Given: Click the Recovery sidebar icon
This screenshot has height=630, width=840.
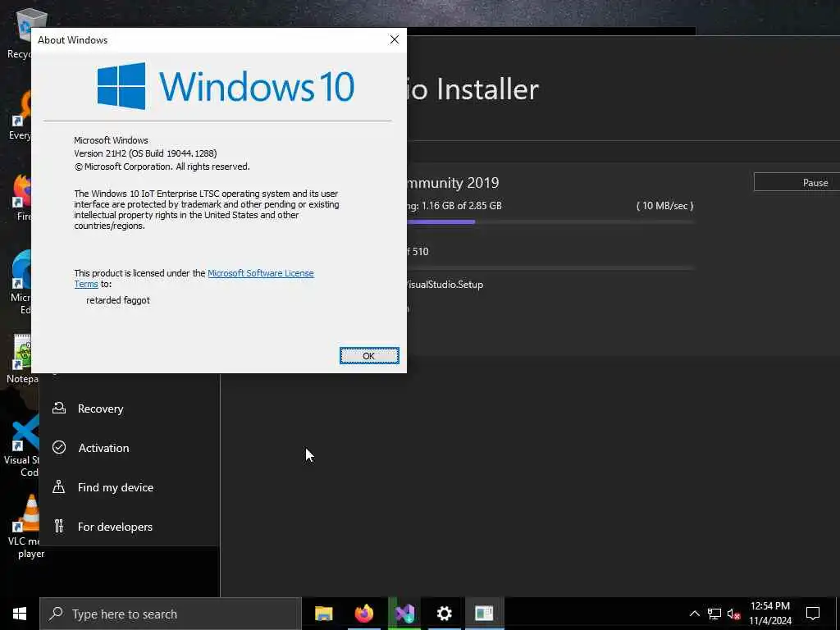Looking at the screenshot, I should pyautogui.click(x=59, y=409).
